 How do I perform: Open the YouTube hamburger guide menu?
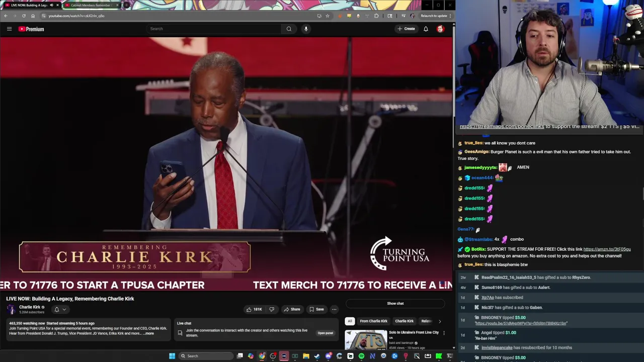coord(9,29)
